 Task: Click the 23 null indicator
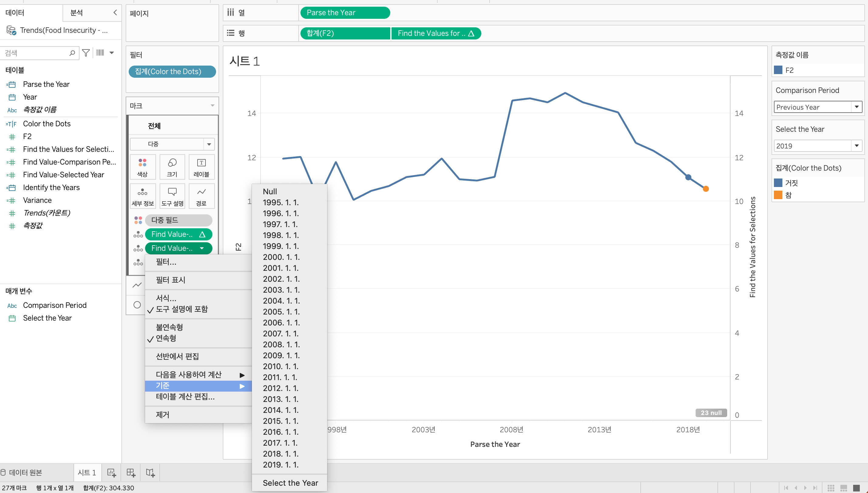(x=711, y=413)
